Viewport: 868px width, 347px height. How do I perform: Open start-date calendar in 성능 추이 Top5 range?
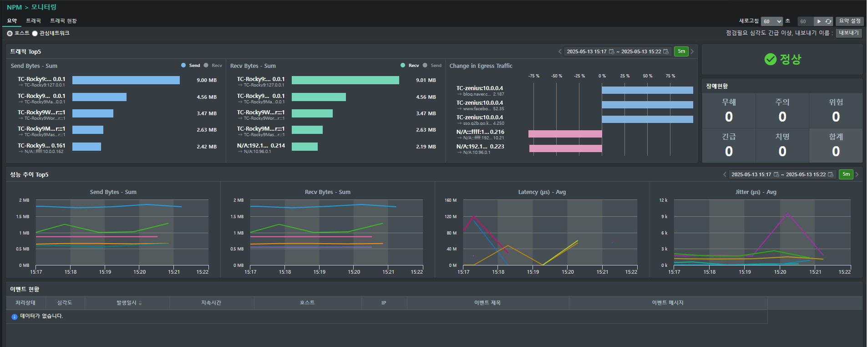tap(777, 174)
